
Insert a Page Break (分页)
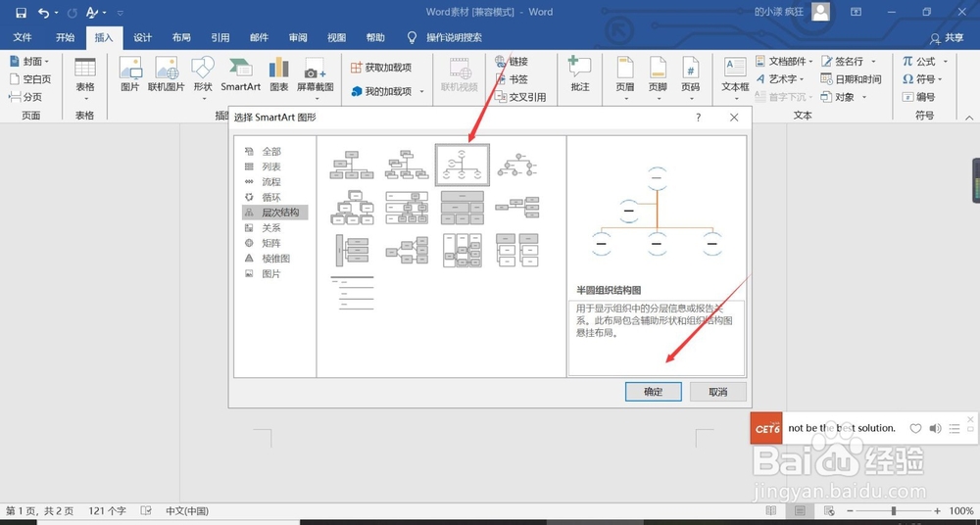[25, 97]
